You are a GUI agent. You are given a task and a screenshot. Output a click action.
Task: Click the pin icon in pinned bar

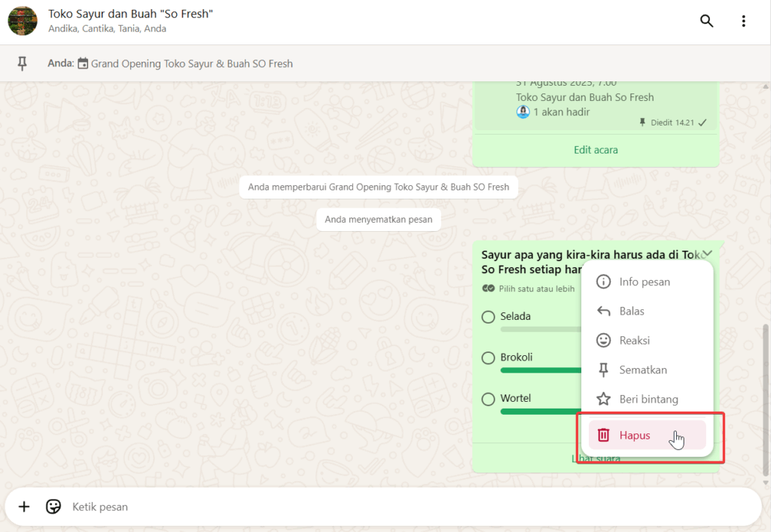23,64
